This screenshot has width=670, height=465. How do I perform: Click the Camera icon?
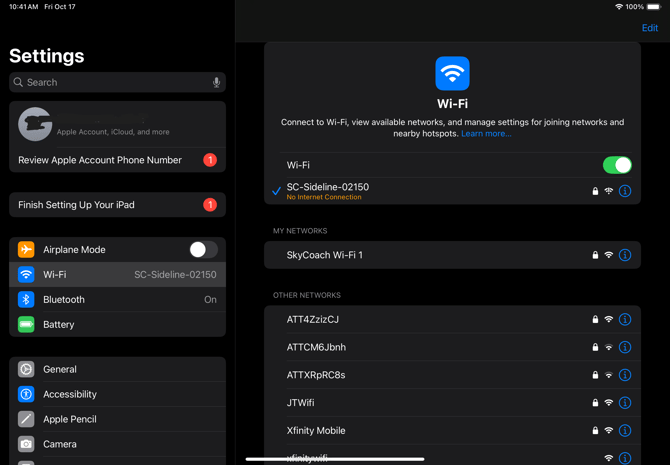(26, 444)
